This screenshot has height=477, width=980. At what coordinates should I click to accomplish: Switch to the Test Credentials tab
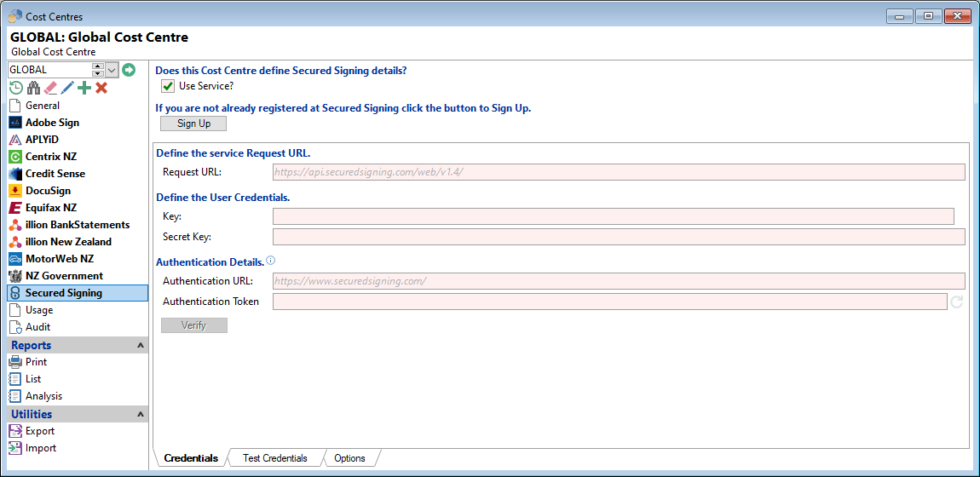(275, 458)
